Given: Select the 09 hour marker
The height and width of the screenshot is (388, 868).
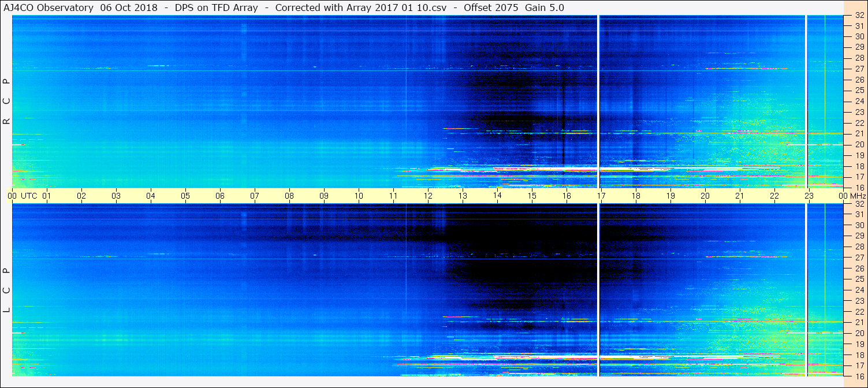Looking at the screenshot, I should click(324, 196).
